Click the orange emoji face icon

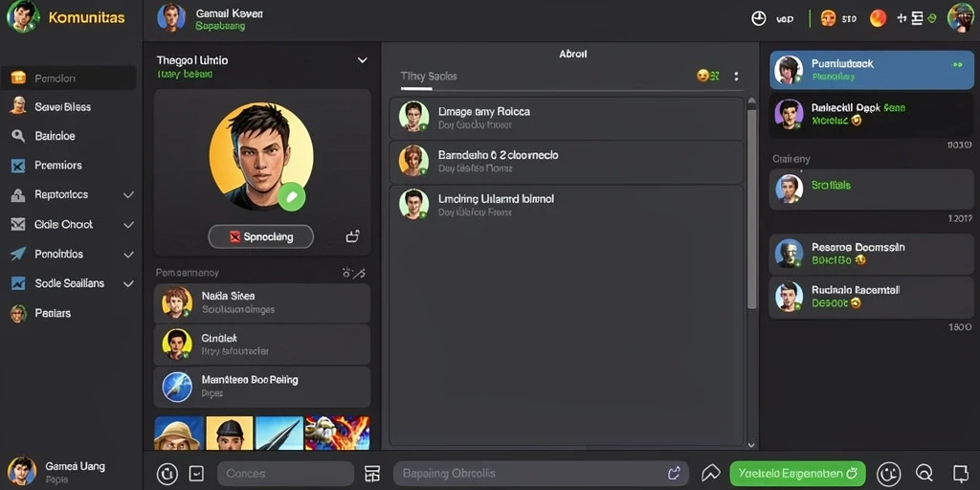click(828, 19)
